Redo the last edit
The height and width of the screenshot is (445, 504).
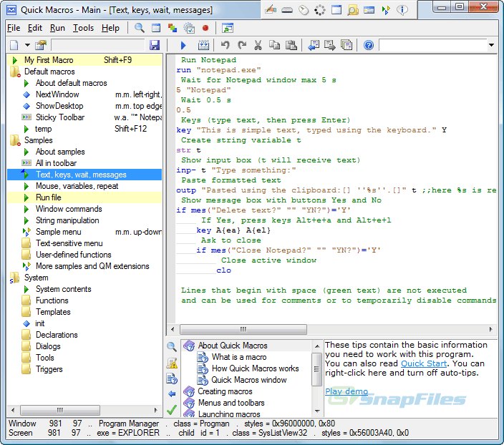tap(242, 45)
